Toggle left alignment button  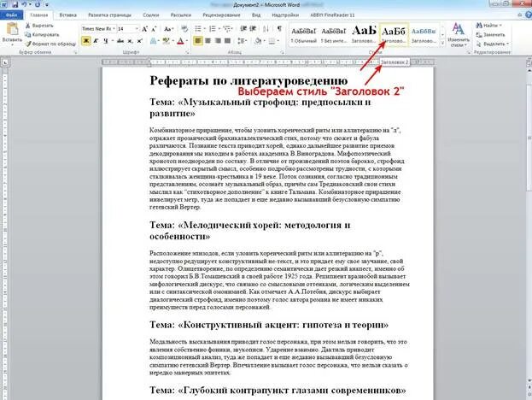click(x=198, y=41)
